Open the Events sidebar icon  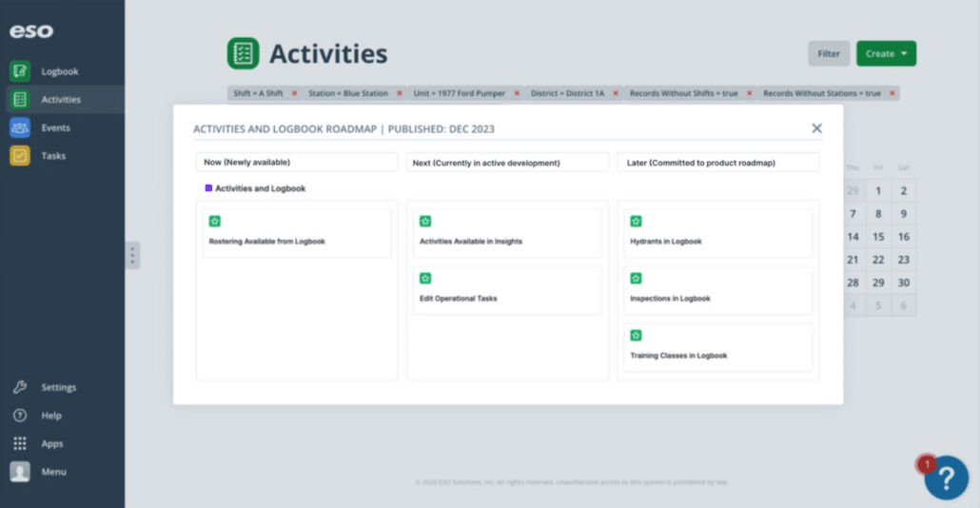(x=19, y=127)
